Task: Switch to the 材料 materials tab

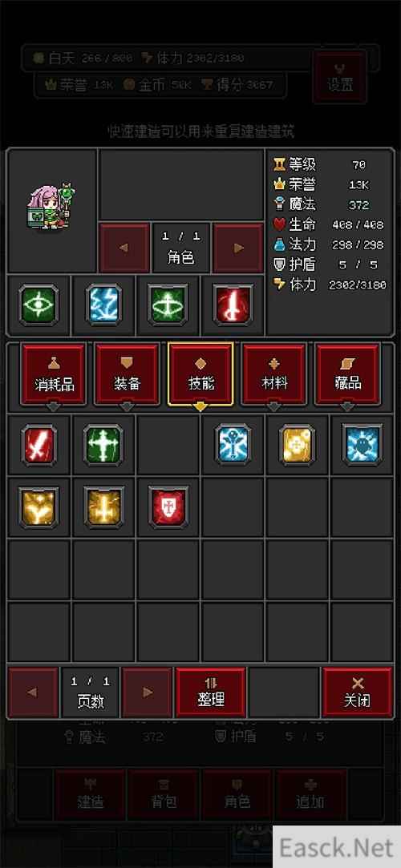Action: (x=273, y=374)
